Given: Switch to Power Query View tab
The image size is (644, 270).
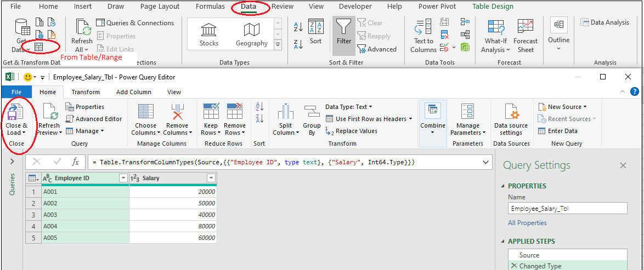Looking at the screenshot, I should tap(174, 92).
